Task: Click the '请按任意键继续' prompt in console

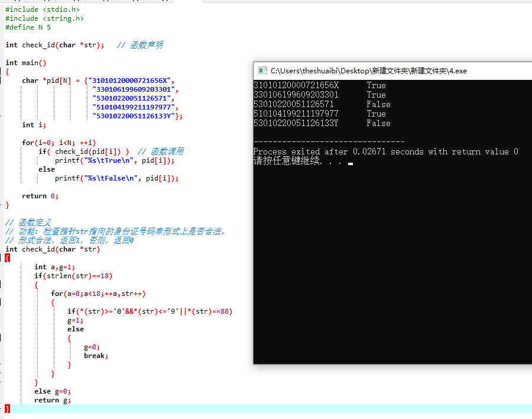Action: click(287, 161)
